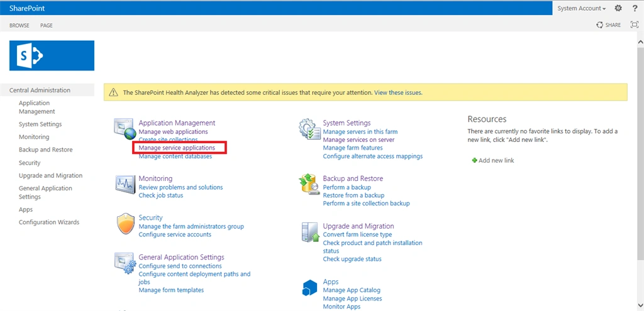This screenshot has height=311, width=644.
Task: Click the Monitoring graph icon
Action: [125, 184]
